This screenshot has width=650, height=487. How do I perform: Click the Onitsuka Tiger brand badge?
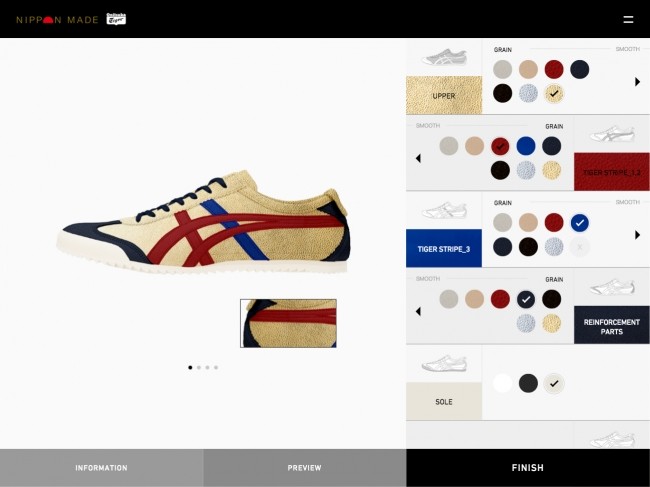(x=115, y=19)
